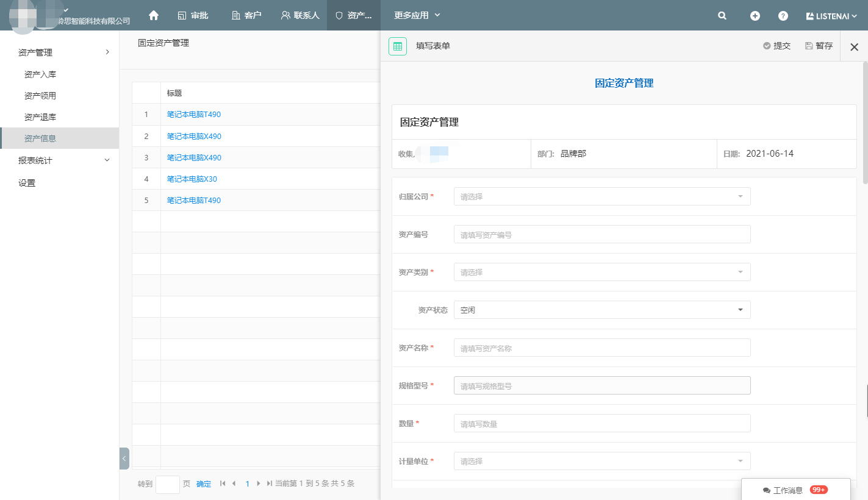
Task: Click the 暂存 save draft button
Action: pyautogui.click(x=819, y=46)
